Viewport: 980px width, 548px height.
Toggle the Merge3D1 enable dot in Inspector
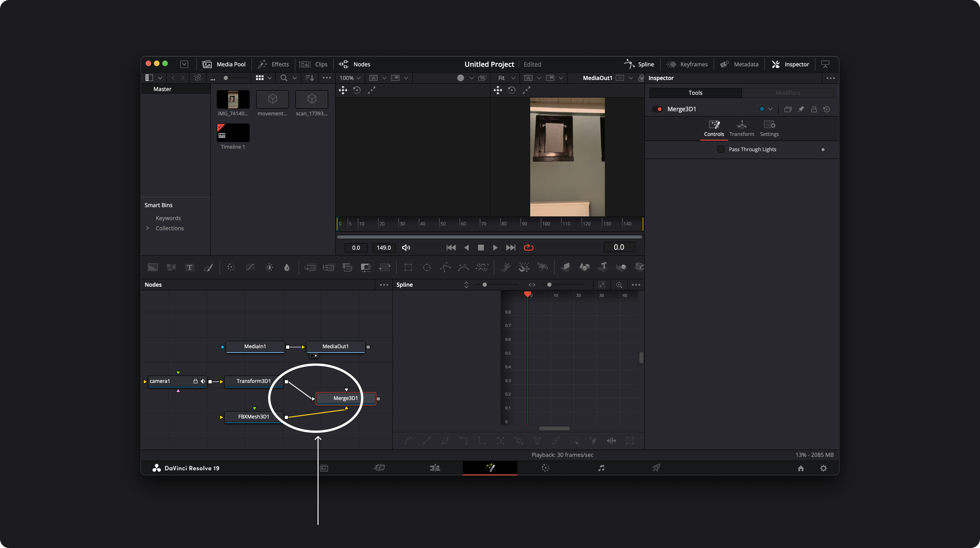(x=659, y=110)
